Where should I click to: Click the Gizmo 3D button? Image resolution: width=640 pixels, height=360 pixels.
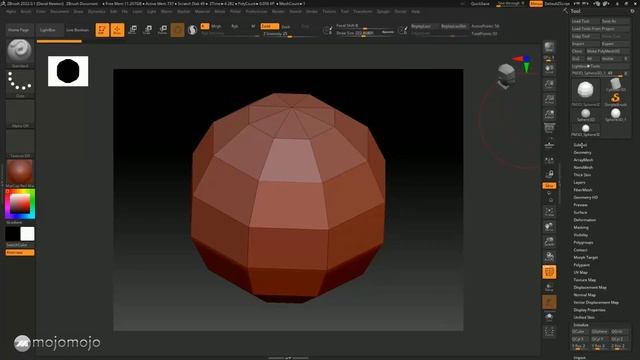pos(178,30)
